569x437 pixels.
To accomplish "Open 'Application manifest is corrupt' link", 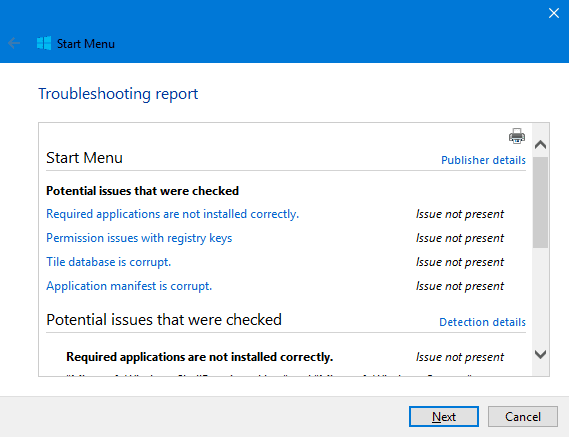I will click(129, 286).
